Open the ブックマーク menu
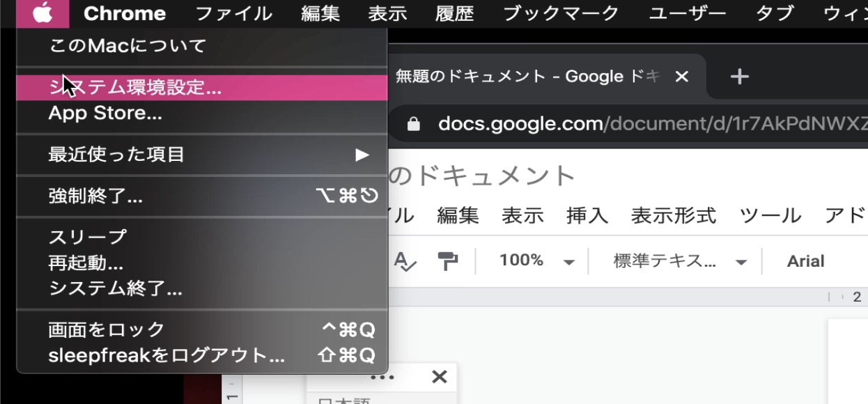 click(x=561, y=13)
